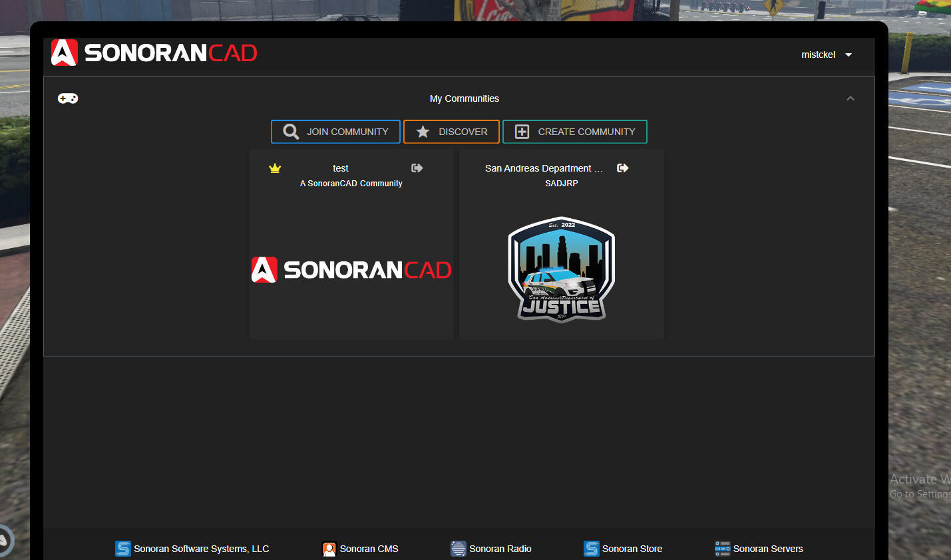Click the magnifier icon on Join Community

291,132
